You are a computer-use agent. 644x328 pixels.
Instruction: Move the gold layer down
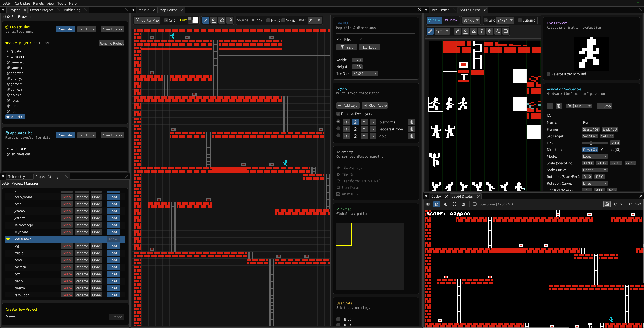click(x=373, y=136)
